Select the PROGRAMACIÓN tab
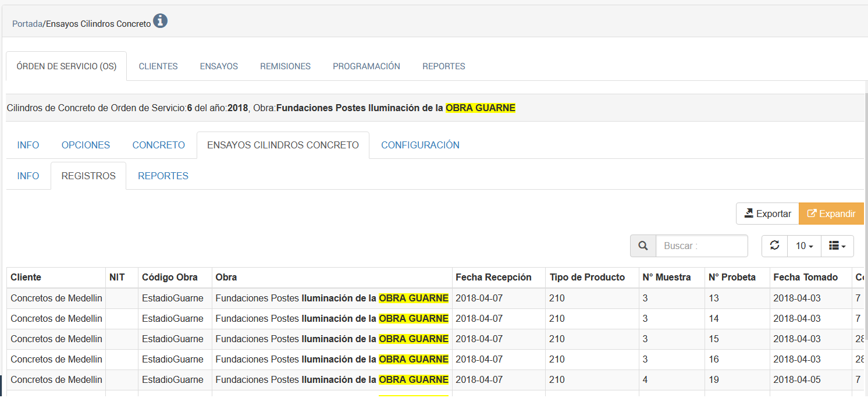Viewport: 868px width, 405px height. pos(366,66)
